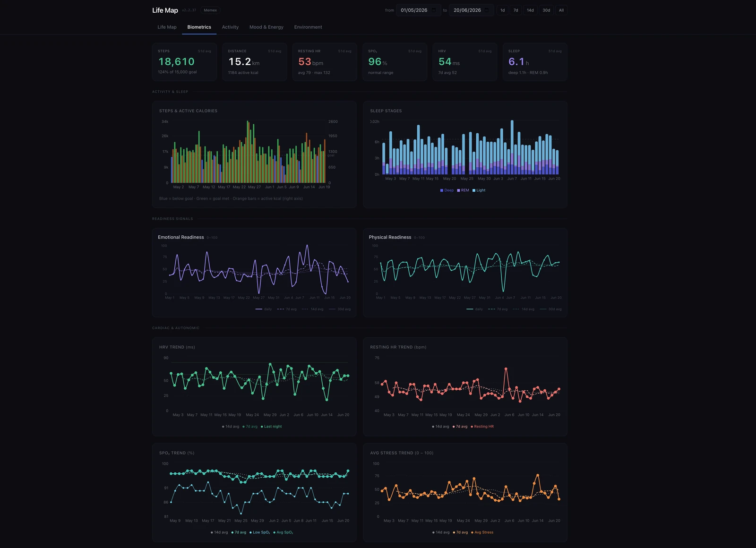Click the '1184 active kcal' text
The image size is (756, 548).
coord(243,73)
